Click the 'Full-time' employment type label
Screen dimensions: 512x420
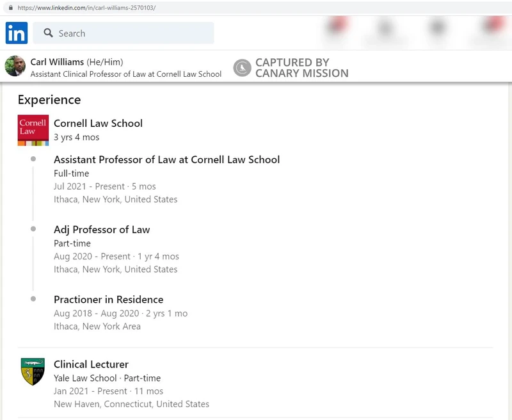tap(72, 174)
